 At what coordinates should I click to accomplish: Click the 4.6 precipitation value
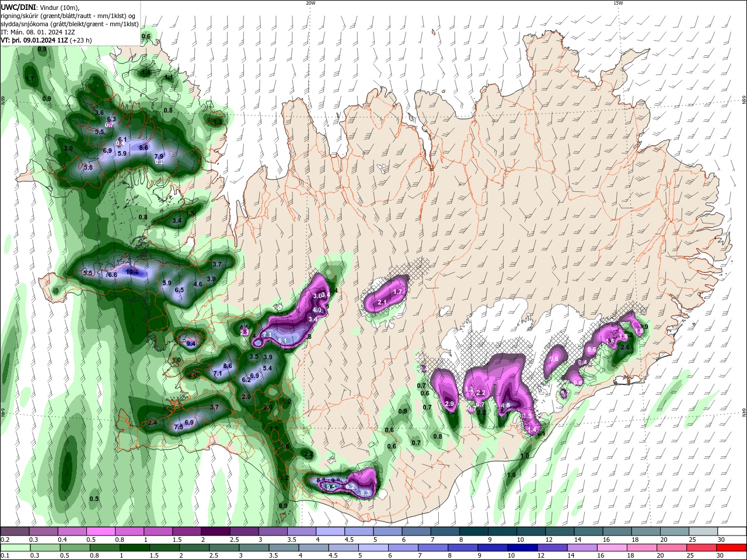click(x=198, y=284)
